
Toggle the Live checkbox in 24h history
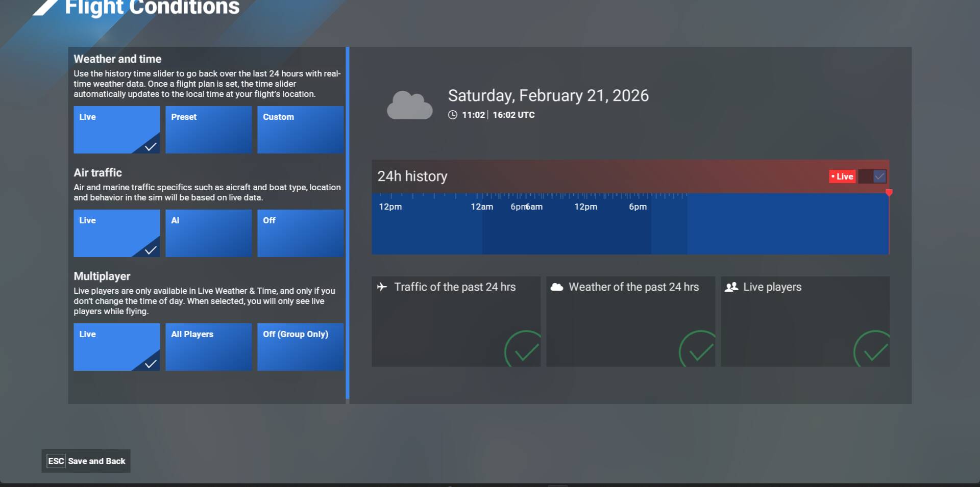tap(879, 176)
